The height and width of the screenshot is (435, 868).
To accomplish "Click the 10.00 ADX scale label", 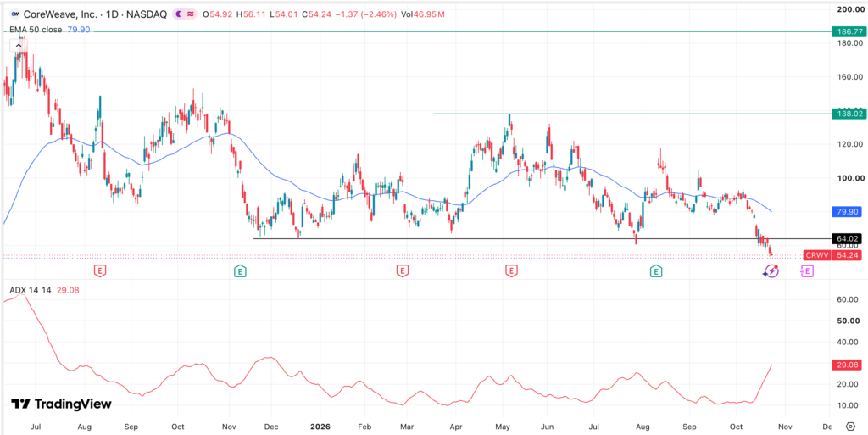I will coord(849,405).
